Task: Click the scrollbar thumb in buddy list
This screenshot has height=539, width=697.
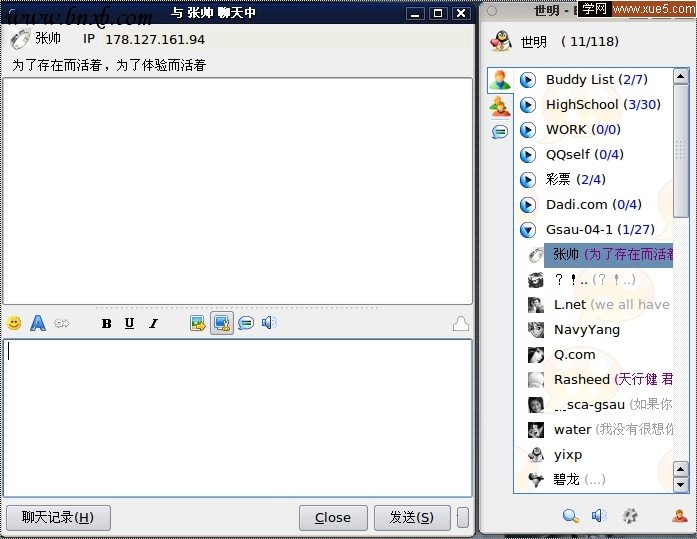Action: point(681,151)
